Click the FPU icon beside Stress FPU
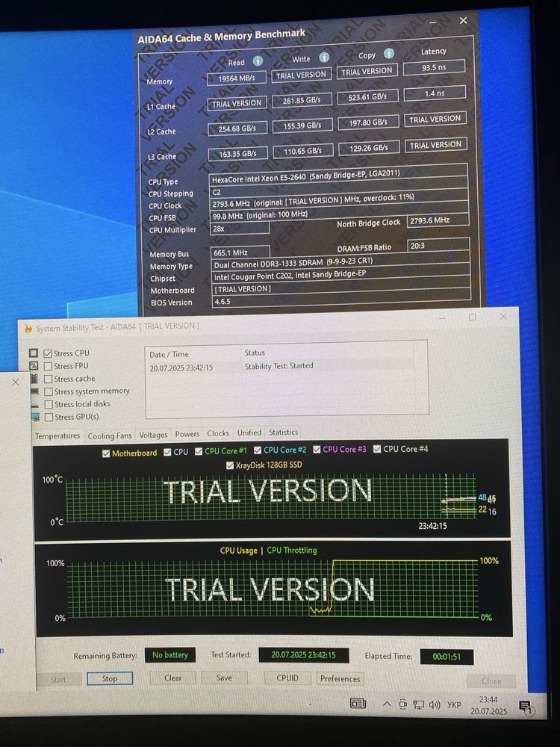This screenshot has height=747, width=560. click(34, 366)
